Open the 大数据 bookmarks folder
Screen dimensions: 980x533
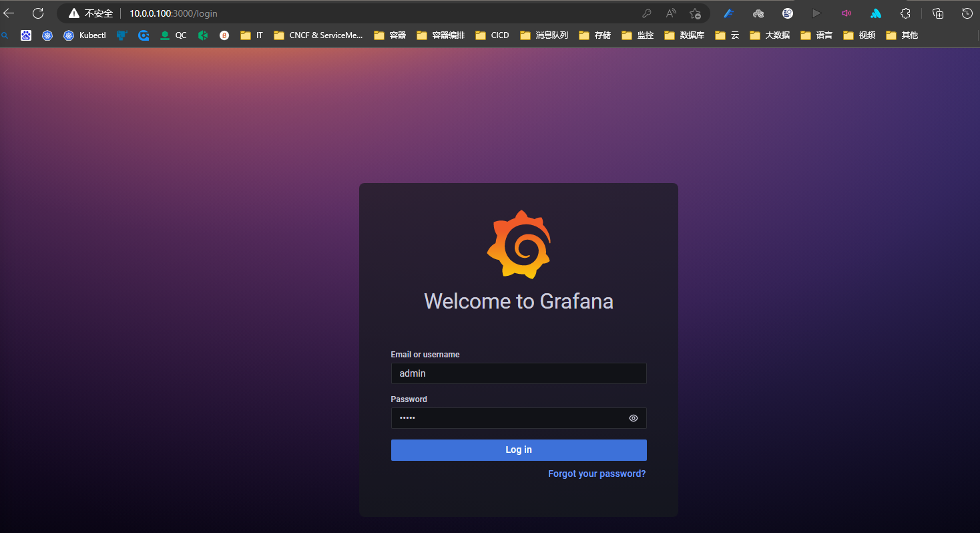pyautogui.click(x=770, y=35)
